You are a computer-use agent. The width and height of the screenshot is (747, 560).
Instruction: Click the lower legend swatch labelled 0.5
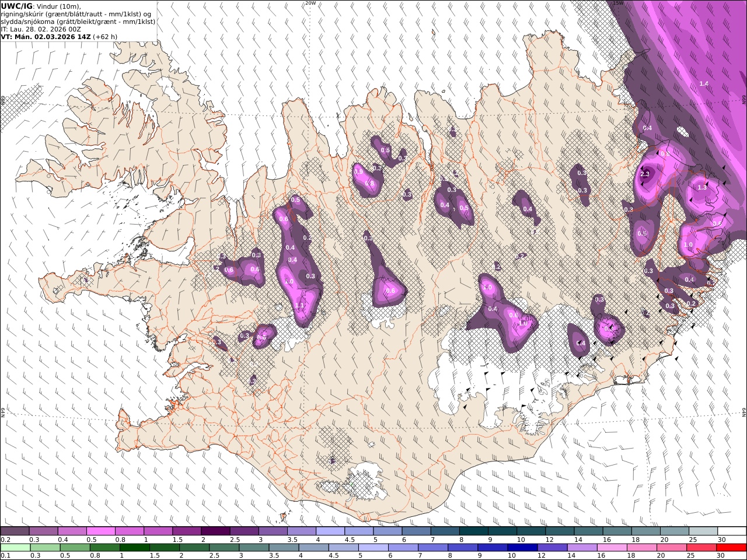tap(75, 548)
